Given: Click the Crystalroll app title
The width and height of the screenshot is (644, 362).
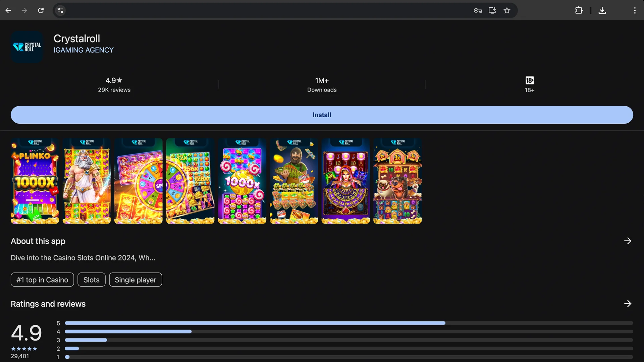Looking at the screenshot, I should (77, 39).
